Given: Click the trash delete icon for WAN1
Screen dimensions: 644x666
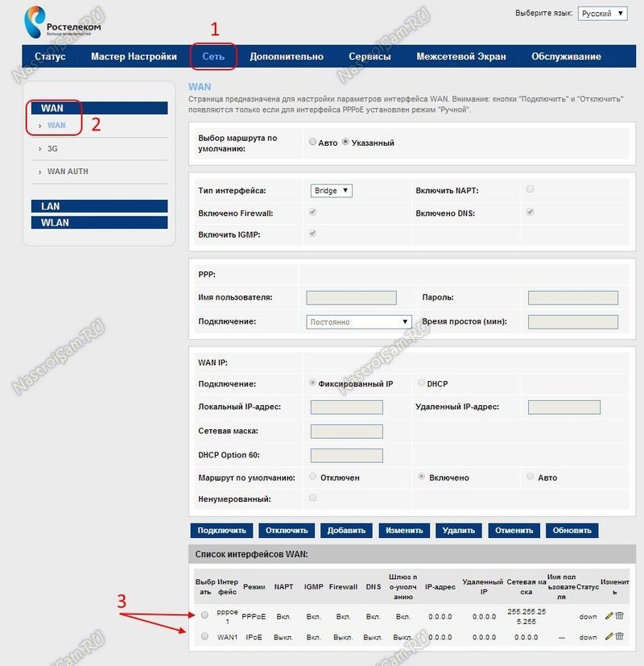Looking at the screenshot, I should coord(619,636).
